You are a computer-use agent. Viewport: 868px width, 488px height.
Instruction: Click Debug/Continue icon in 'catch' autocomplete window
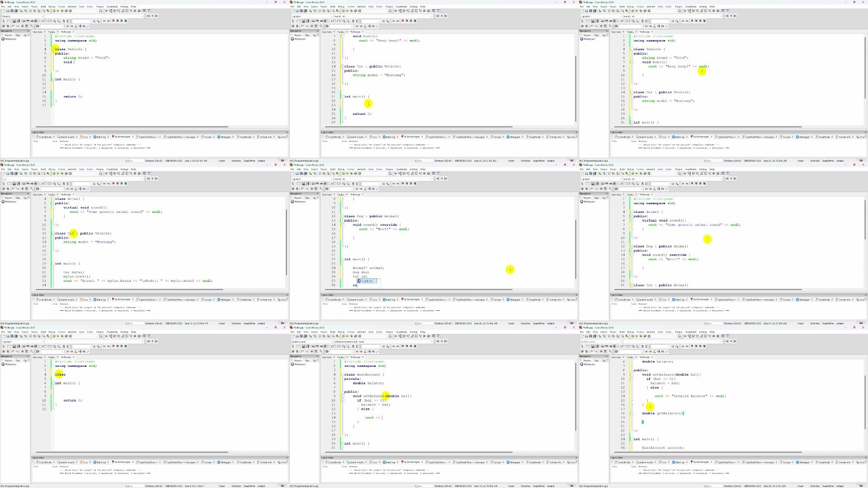coord(396,173)
